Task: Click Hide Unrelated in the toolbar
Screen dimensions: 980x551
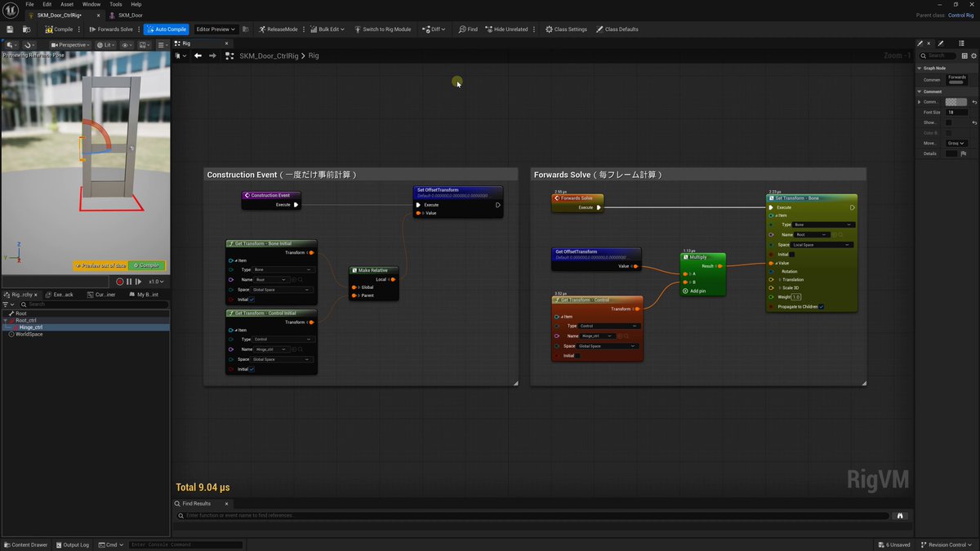Action: (x=507, y=29)
